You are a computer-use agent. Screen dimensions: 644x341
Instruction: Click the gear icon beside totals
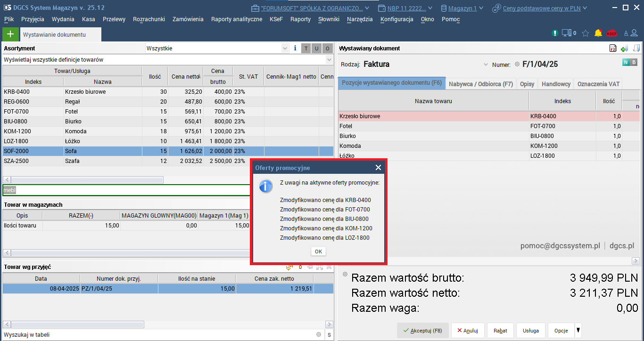pyautogui.click(x=345, y=274)
